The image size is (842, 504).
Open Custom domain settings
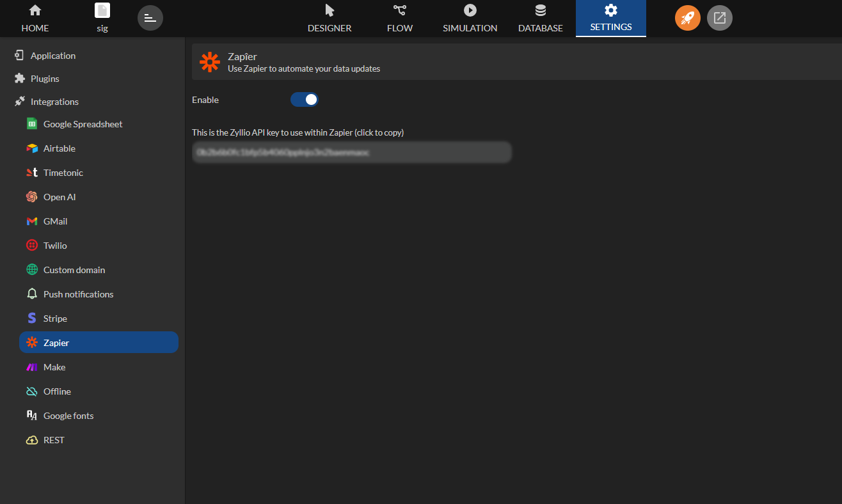99,270
